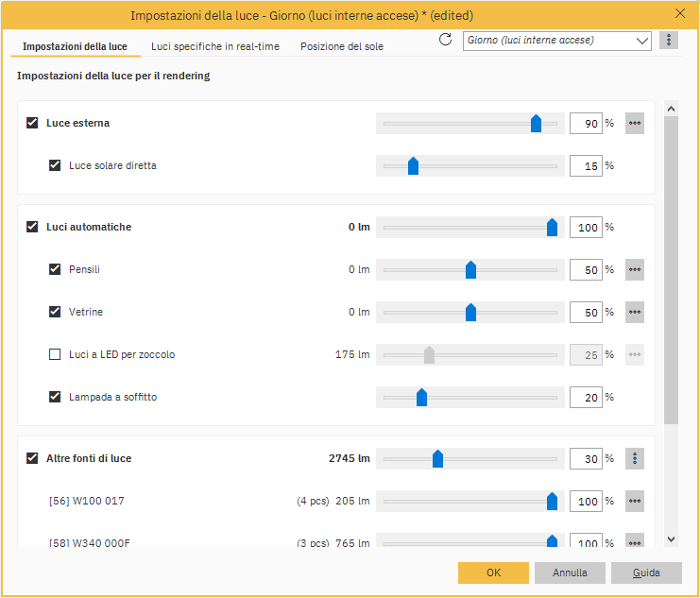Close the Impostazioni della luce dialog

pos(680,14)
